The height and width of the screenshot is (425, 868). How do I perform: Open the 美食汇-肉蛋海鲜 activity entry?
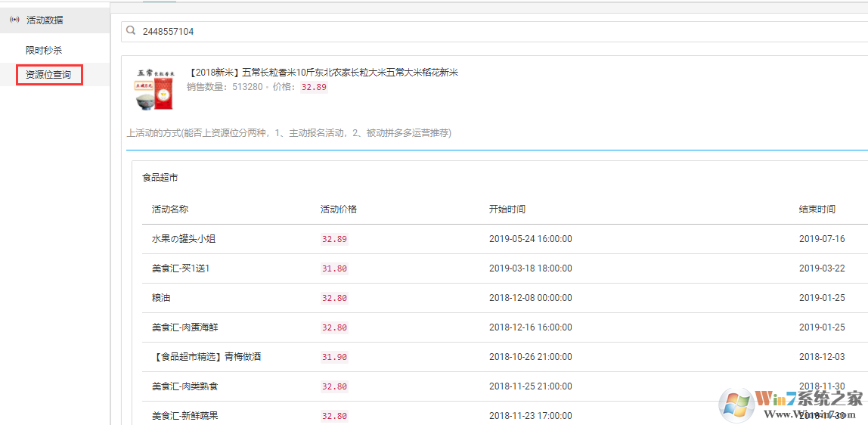coord(185,327)
